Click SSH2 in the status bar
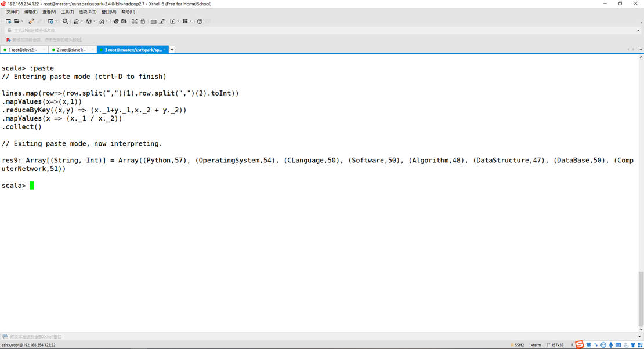Image resolution: width=644 pixels, height=349 pixels. click(x=519, y=345)
